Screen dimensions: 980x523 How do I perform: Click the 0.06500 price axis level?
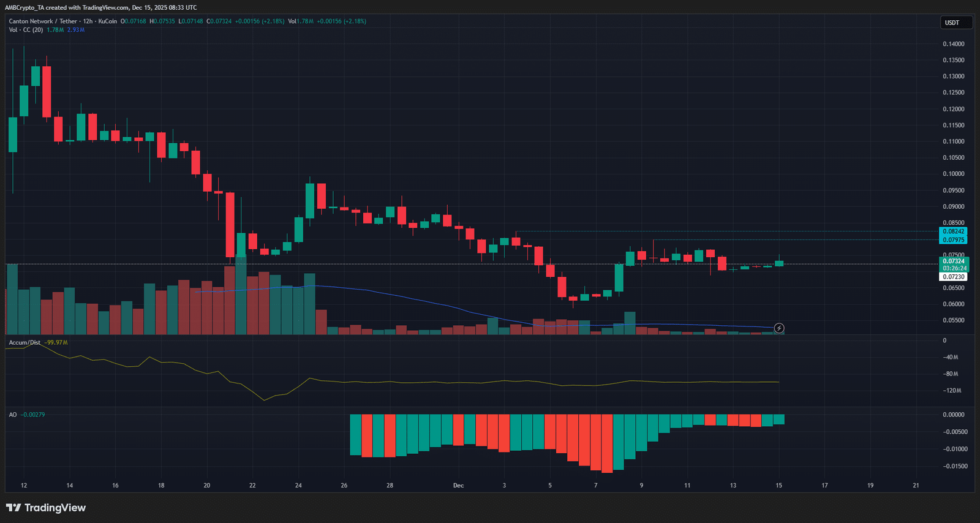(953, 288)
